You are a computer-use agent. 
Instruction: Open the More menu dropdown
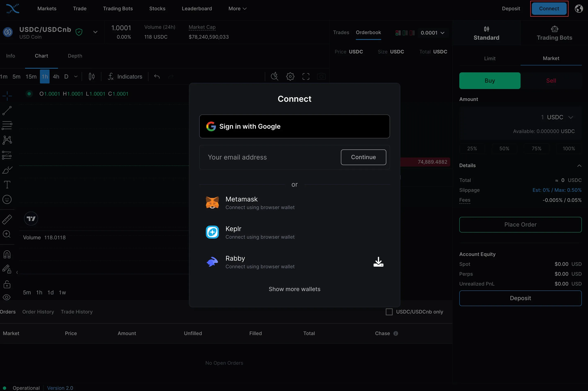[237, 9]
